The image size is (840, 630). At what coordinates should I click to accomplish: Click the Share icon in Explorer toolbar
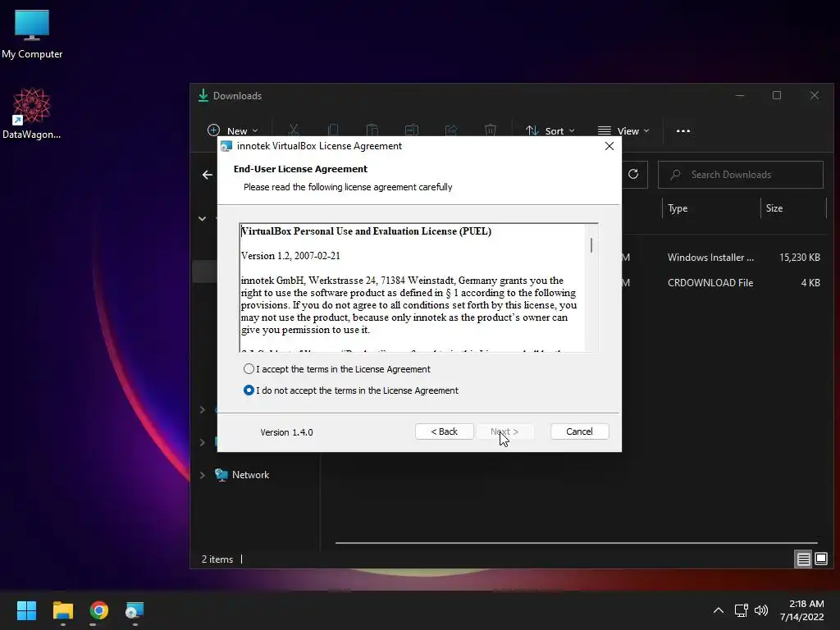pos(451,130)
